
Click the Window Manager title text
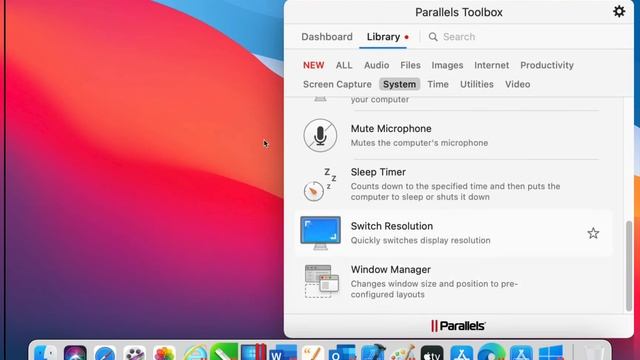391,270
